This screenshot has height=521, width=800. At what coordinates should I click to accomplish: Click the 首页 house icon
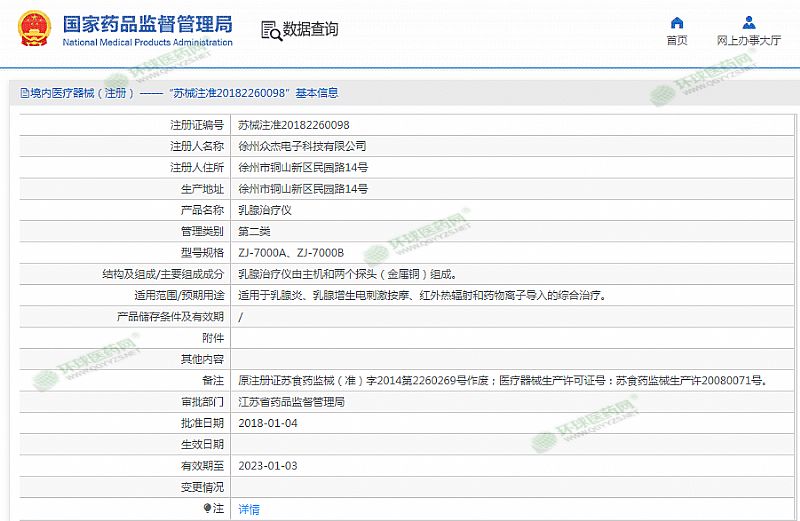click(677, 23)
